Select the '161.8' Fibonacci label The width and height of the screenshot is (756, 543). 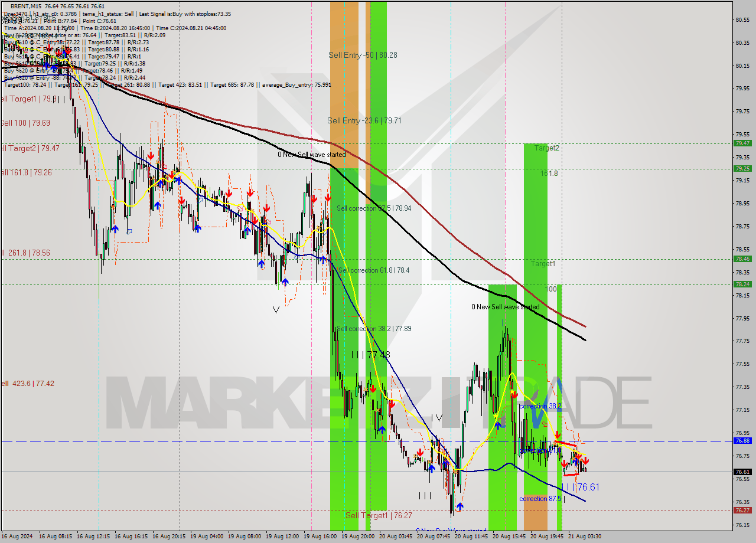(x=549, y=174)
